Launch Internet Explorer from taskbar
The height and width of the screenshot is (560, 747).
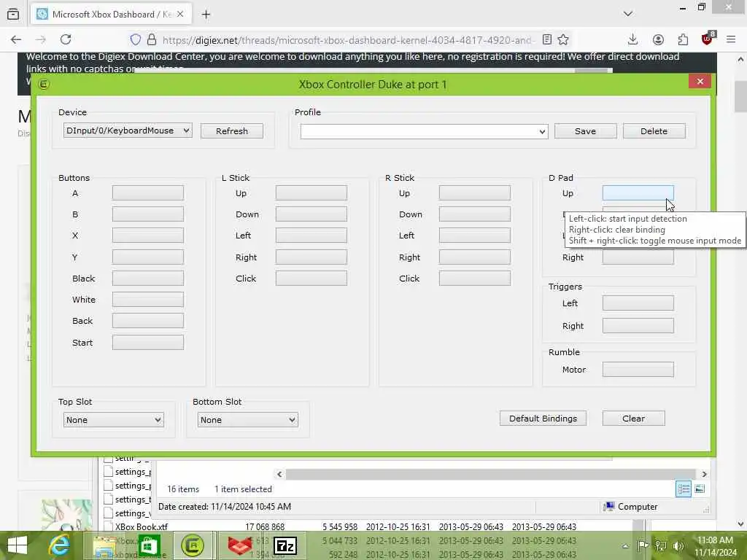pos(59,545)
